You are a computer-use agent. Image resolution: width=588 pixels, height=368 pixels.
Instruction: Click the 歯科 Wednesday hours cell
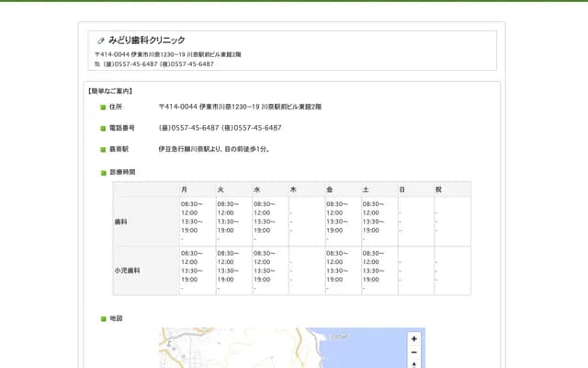pyautogui.click(x=270, y=222)
